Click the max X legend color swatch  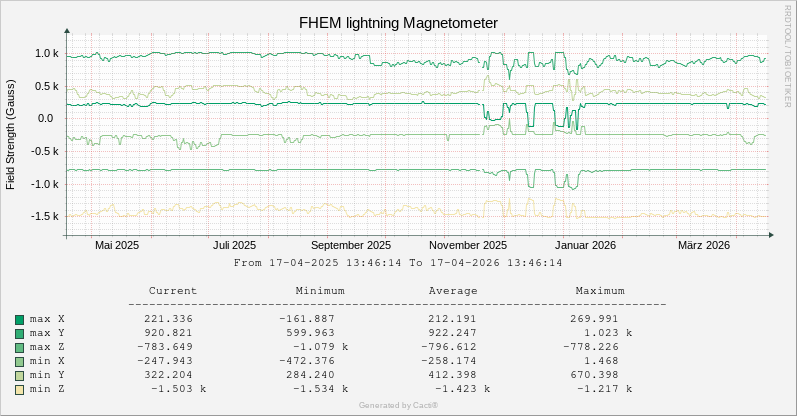[19, 319]
